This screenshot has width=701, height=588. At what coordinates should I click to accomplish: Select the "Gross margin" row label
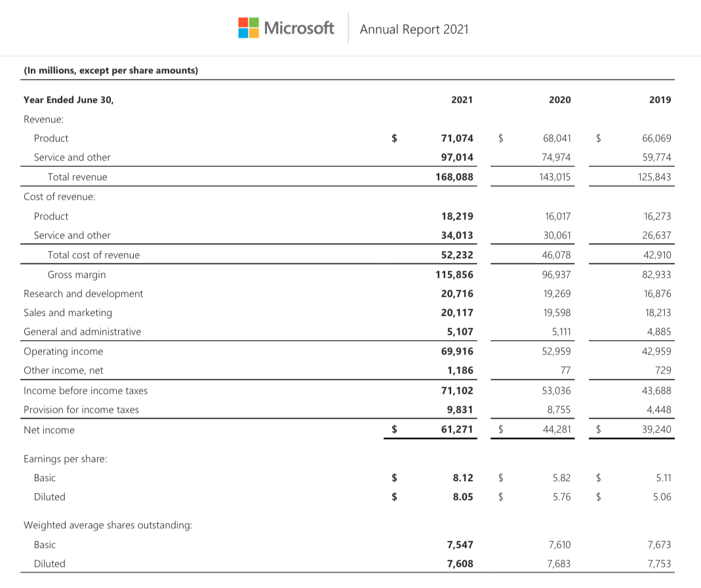77,275
